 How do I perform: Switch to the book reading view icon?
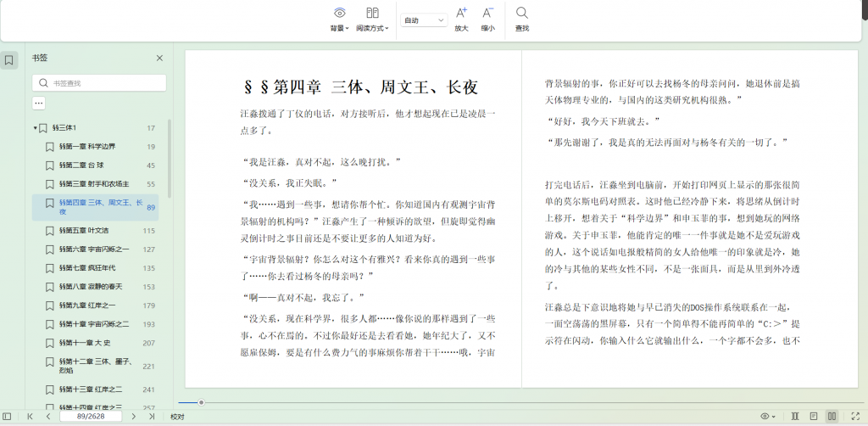(795, 416)
